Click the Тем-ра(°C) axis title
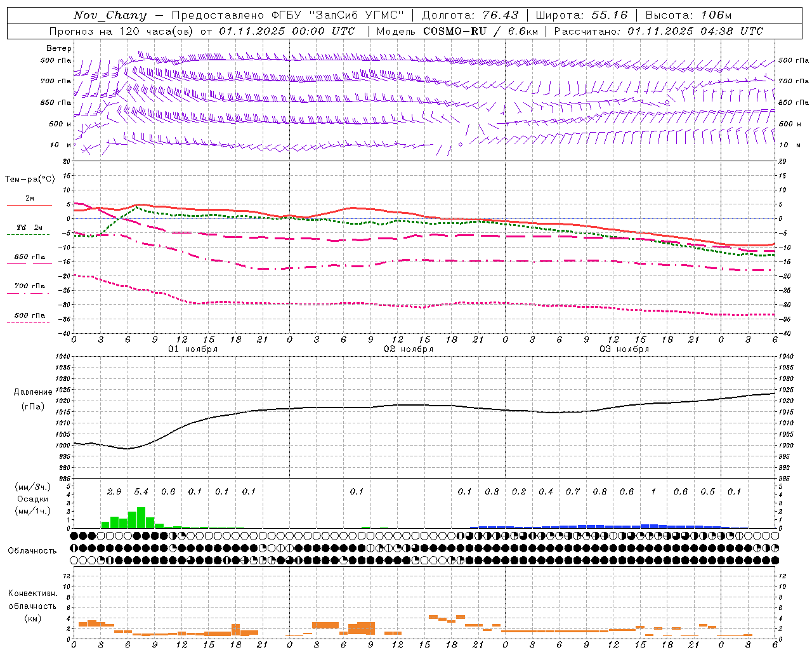 (x=30, y=180)
